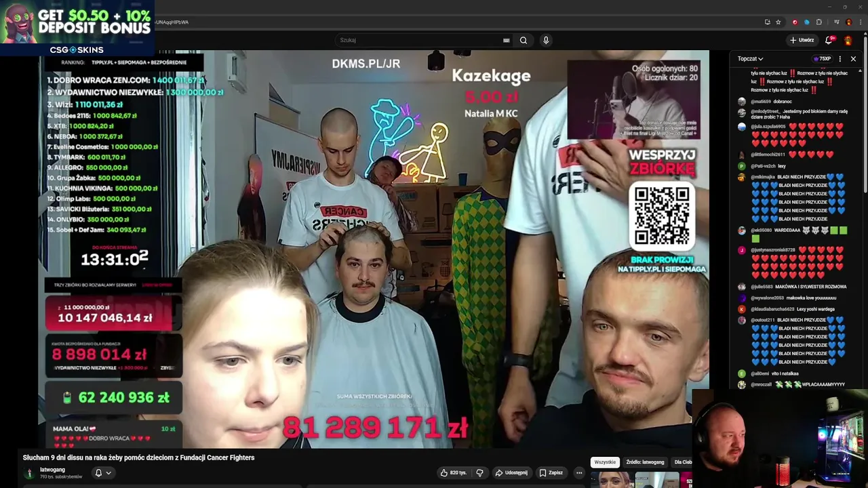Click @wywalone2053 makowka love message

[793, 298]
